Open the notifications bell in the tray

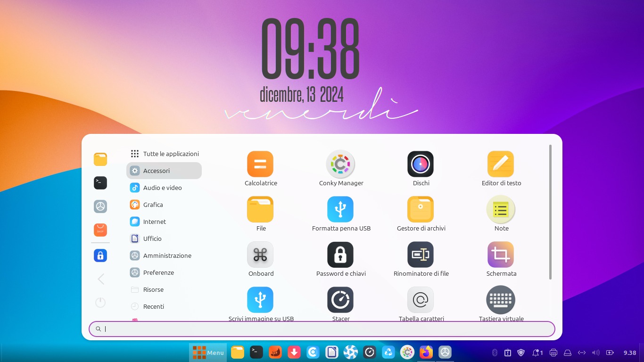point(537,353)
